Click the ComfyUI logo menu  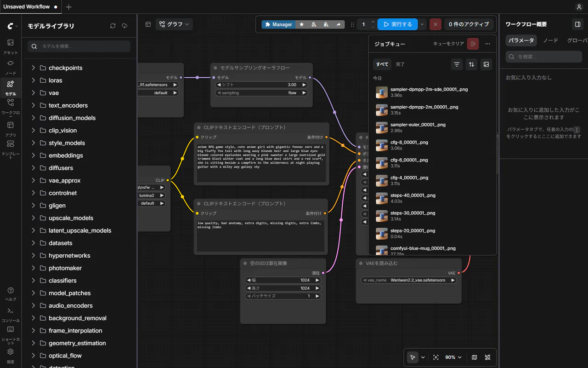[x=12, y=26]
